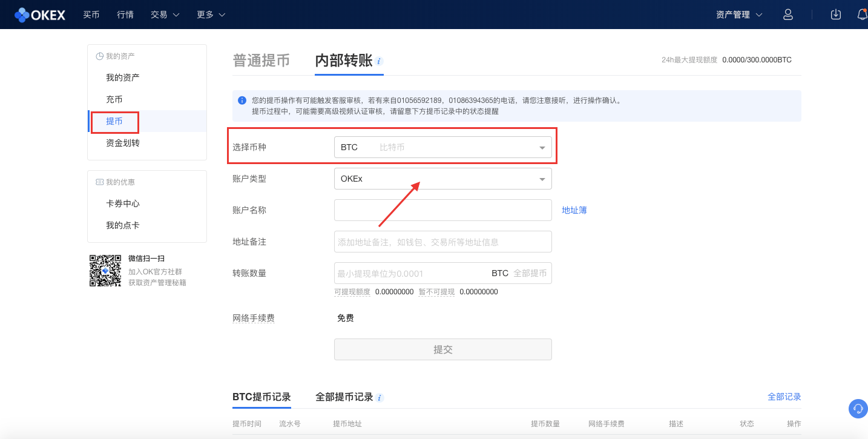Click the OKEX logo
868x439 pixels.
click(x=39, y=15)
